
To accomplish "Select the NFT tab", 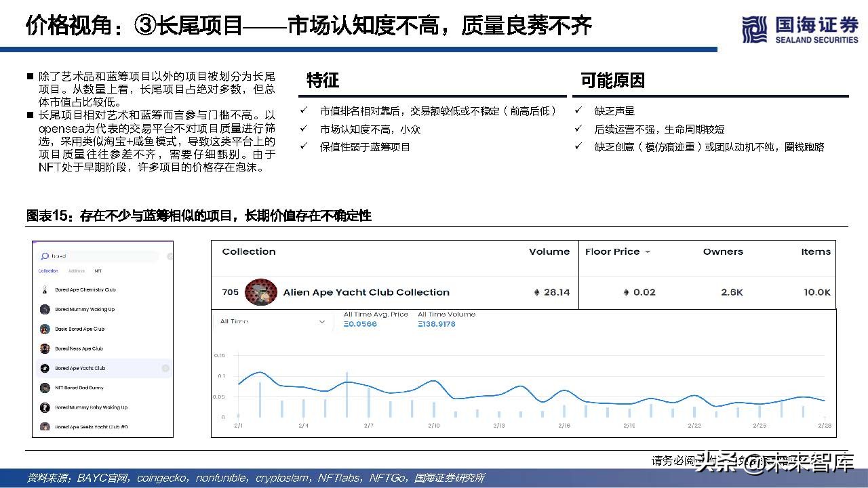I will point(98,271).
